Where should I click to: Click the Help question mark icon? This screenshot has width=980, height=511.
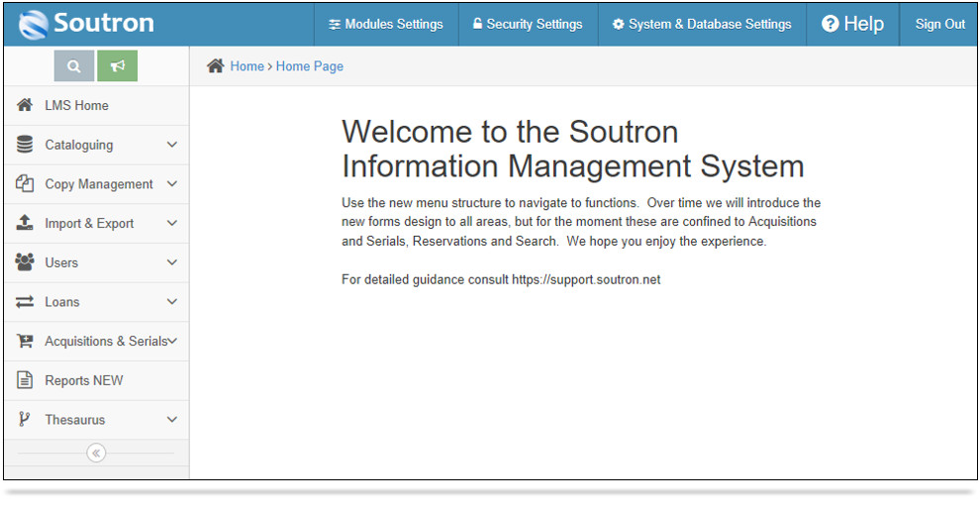[x=830, y=24]
